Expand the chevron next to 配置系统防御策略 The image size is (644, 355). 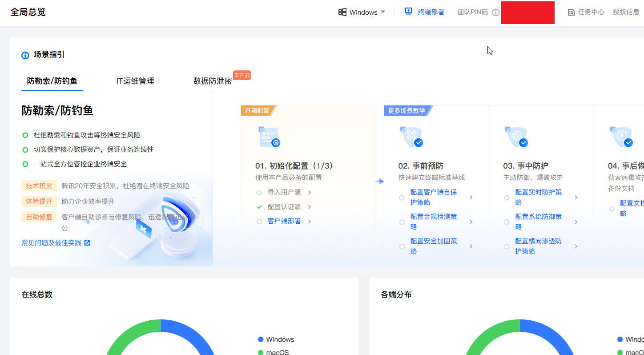(x=576, y=222)
